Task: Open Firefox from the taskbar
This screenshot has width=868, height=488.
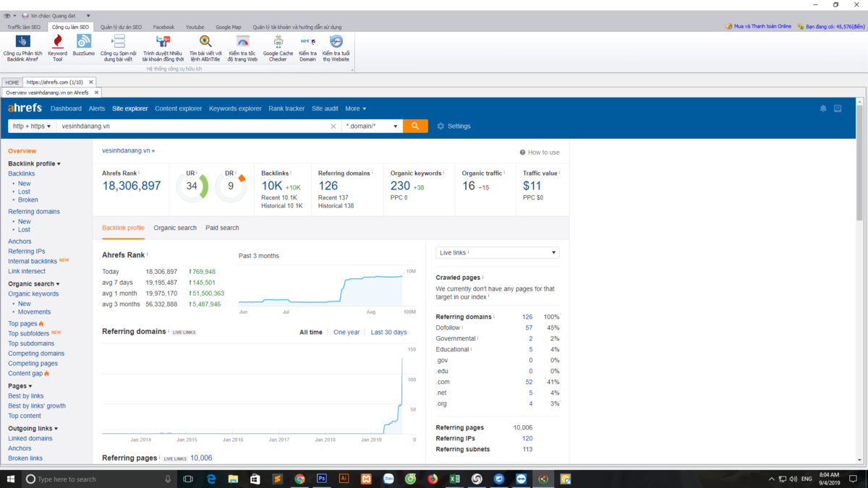Action: 433,479
